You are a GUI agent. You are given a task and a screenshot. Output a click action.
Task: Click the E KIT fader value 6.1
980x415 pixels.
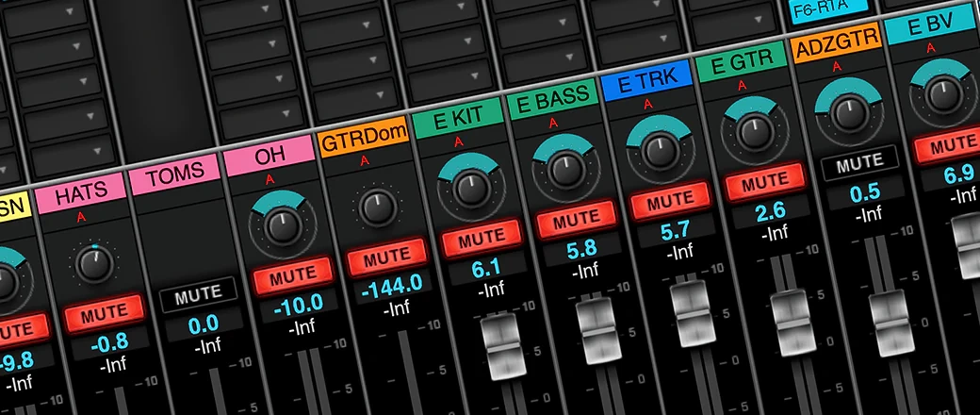coord(487,268)
